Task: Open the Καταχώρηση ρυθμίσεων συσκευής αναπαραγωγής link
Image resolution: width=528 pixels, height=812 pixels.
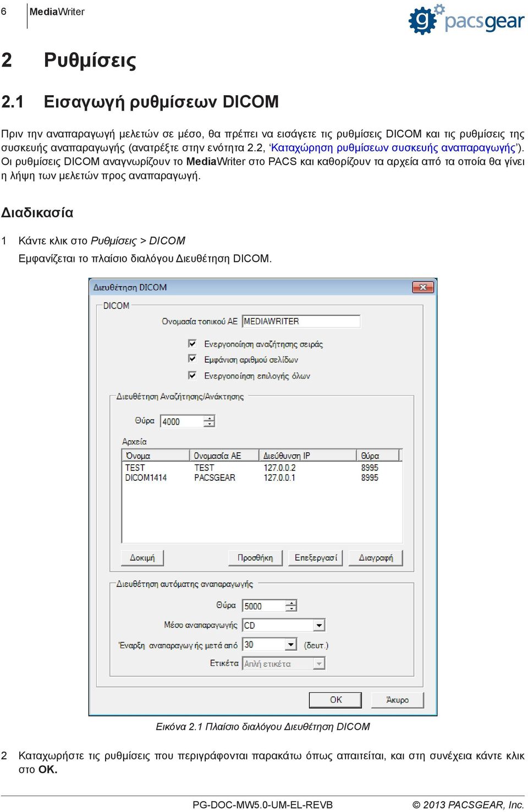Action: point(394,147)
